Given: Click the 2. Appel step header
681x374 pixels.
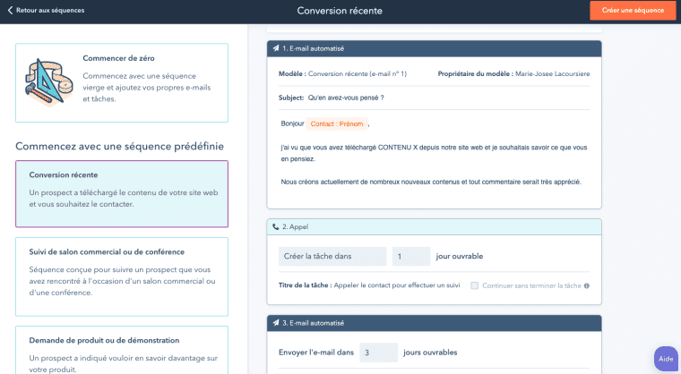Looking at the screenshot, I should [x=434, y=227].
